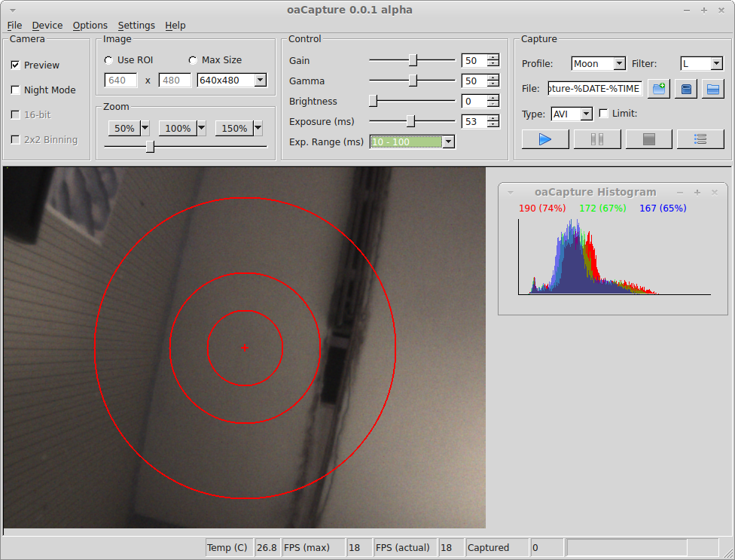735x560 pixels.
Task: Open the File menu
Action: [x=14, y=26]
